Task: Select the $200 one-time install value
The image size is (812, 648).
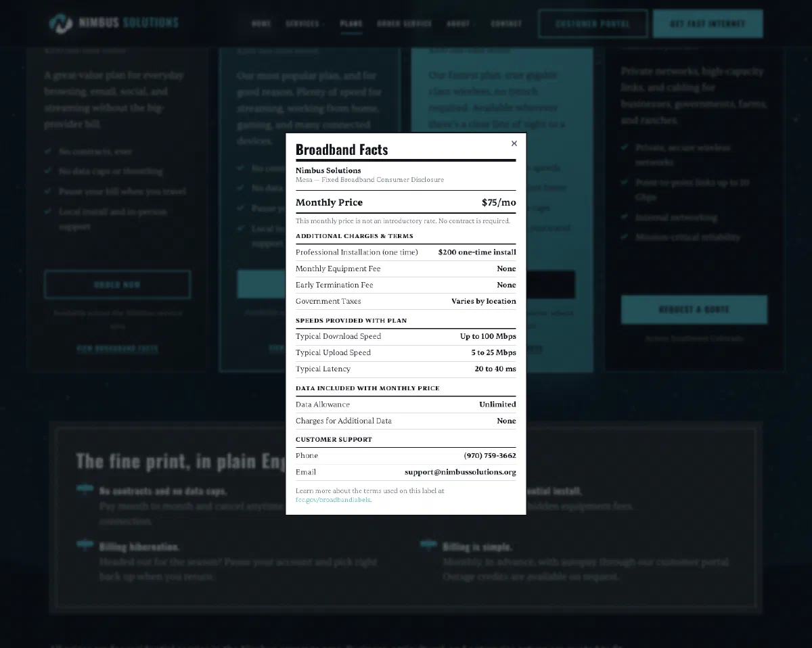Action: 477,252
